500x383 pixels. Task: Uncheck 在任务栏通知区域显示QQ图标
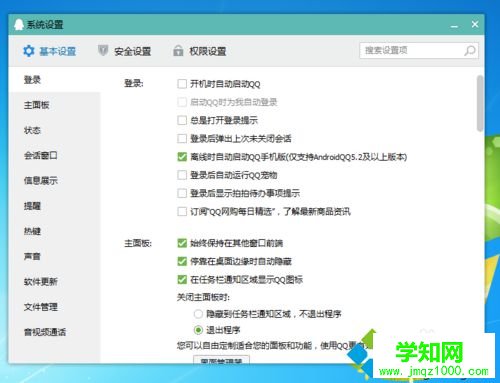pos(182,279)
